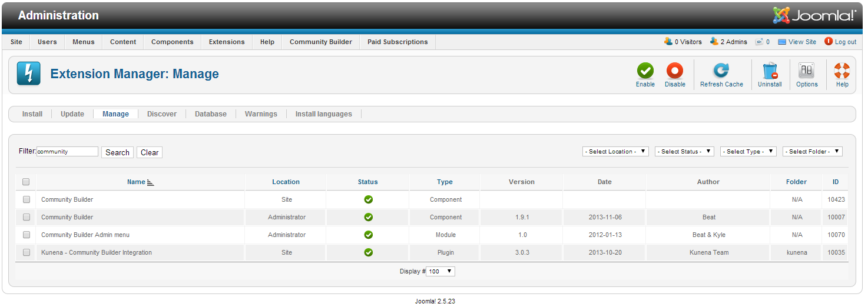Open the Select Location dropdown
868x307 pixels.
(x=615, y=151)
